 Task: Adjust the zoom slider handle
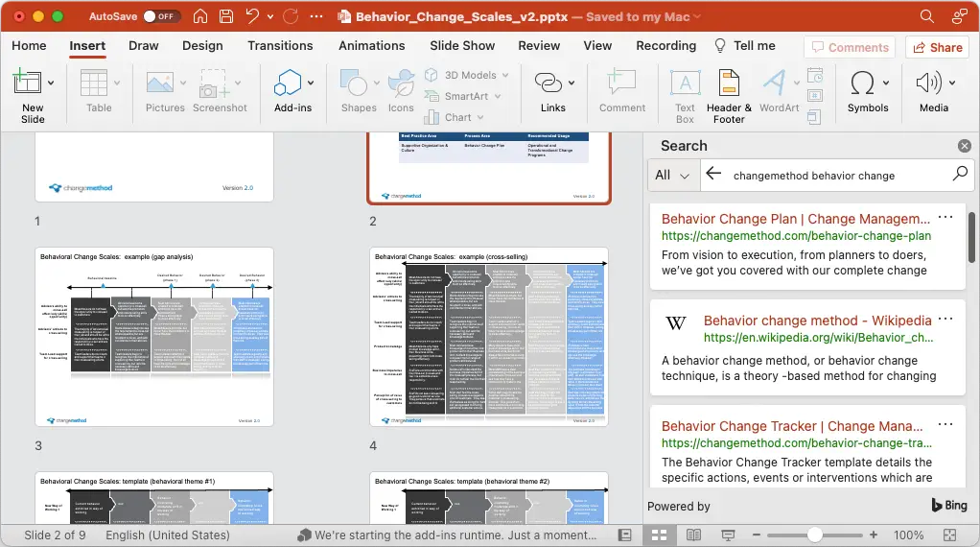point(814,535)
